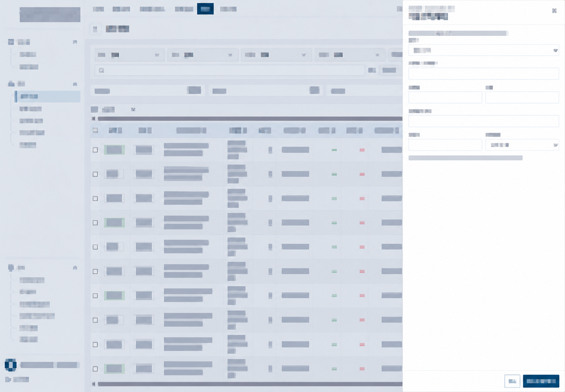
Task: Open the leftmost filter dropdown above the search field
Action: [129, 55]
